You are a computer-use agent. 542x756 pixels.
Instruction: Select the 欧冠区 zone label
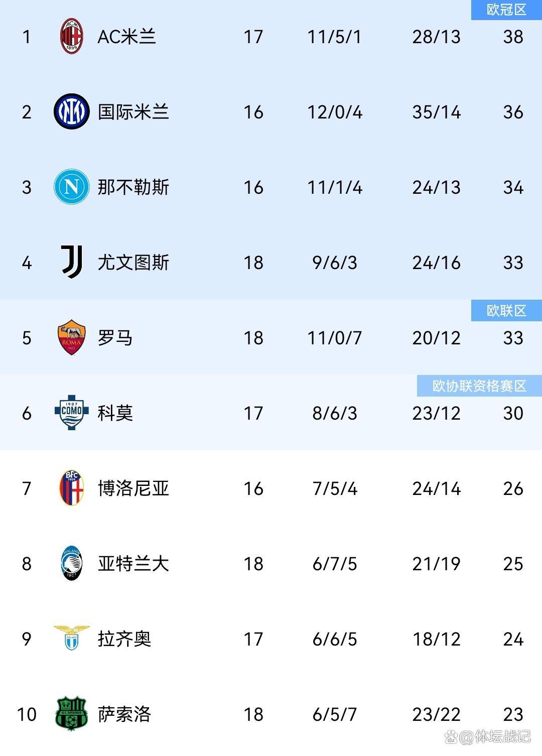(x=506, y=10)
